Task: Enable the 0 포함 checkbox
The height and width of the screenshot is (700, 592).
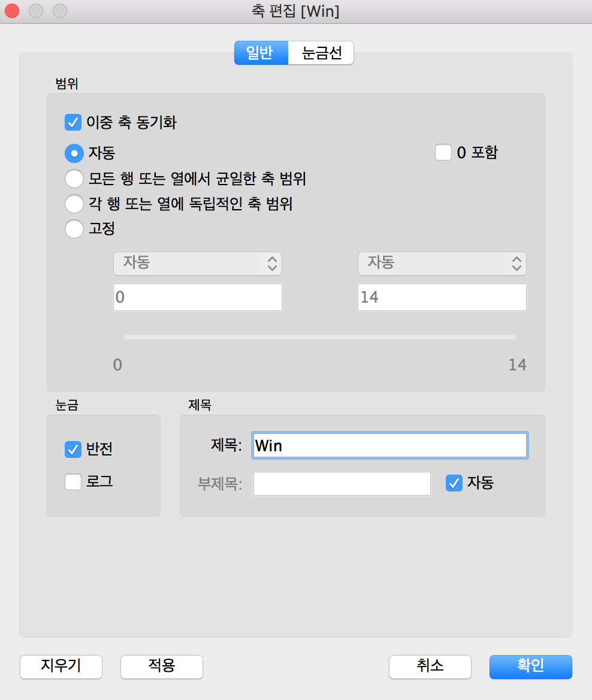Action: pyautogui.click(x=443, y=153)
